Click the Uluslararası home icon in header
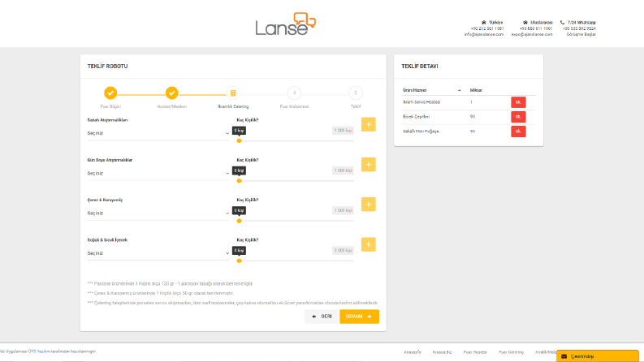Viewport: 644px width, 362px height. coord(525,23)
